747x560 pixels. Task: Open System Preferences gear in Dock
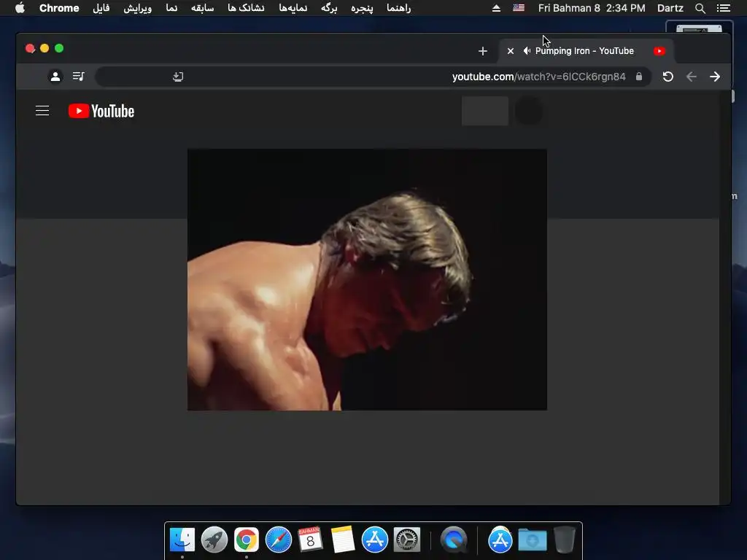click(407, 540)
